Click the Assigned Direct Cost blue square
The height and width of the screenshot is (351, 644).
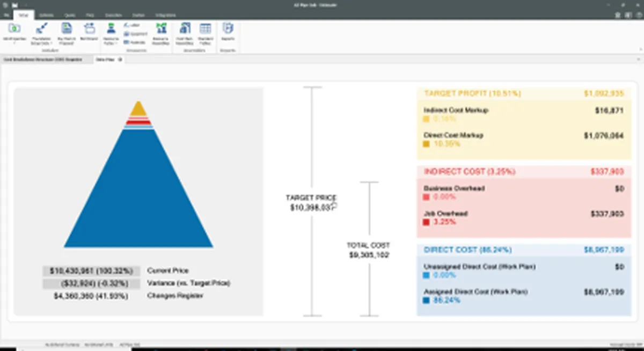tap(427, 301)
